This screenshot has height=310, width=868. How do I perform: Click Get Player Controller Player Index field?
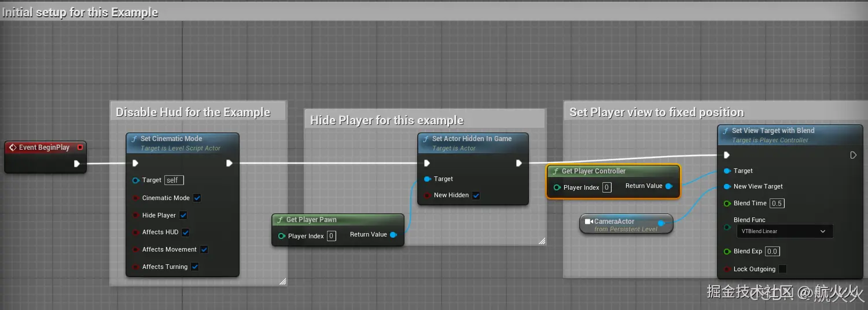click(x=606, y=187)
